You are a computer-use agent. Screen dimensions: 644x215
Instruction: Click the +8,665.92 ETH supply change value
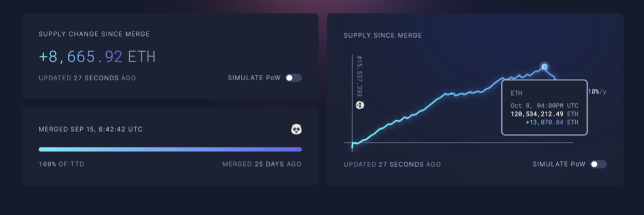coord(97,57)
